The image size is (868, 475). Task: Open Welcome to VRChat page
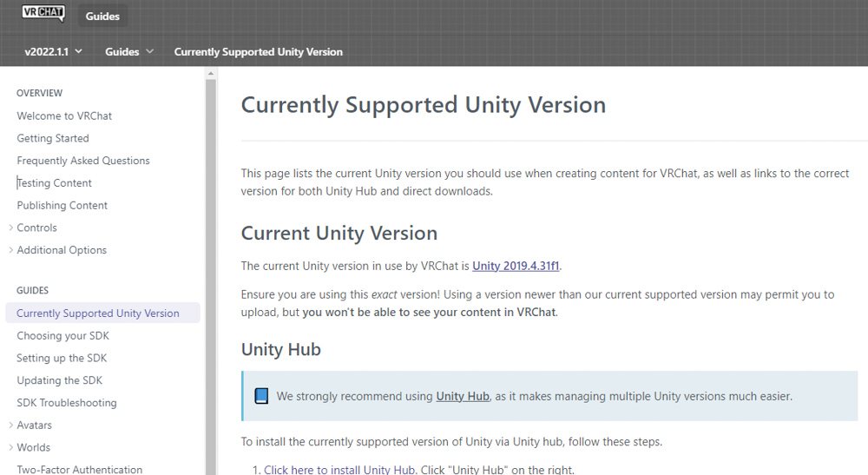64,115
